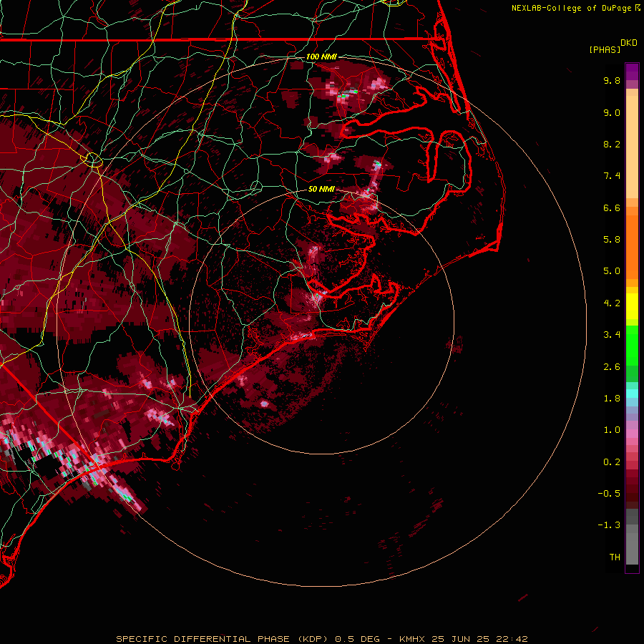Pick the cyan segment of the color bar
The height and width of the screenshot is (644, 644).
tap(632, 394)
